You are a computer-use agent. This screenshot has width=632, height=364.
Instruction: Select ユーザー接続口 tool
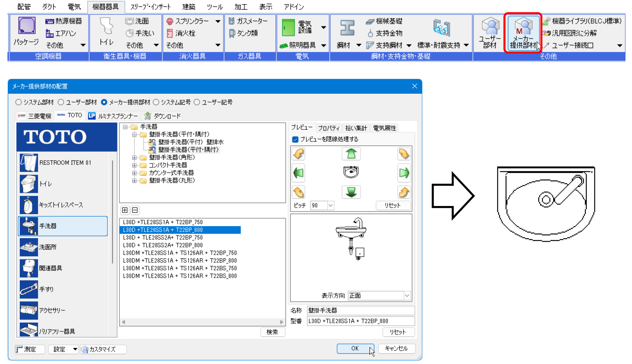(x=568, y=45)
